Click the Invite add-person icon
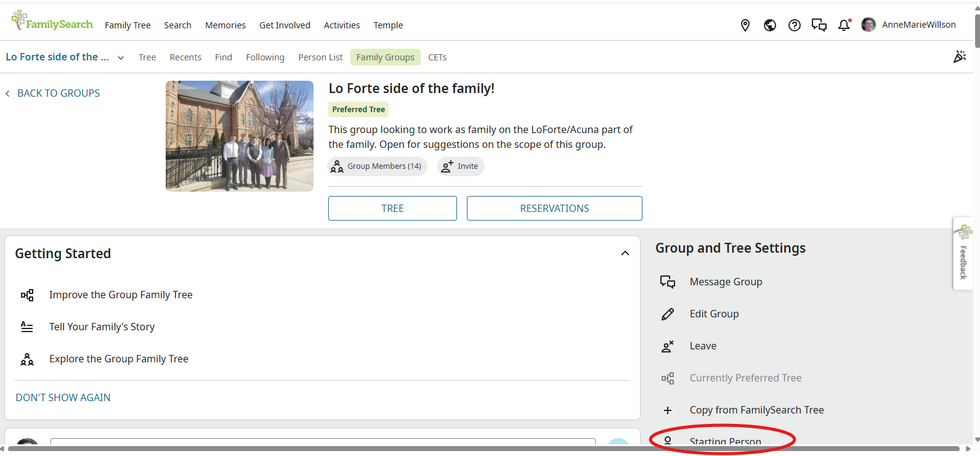 pyautogui.click(x=447, y=166)
